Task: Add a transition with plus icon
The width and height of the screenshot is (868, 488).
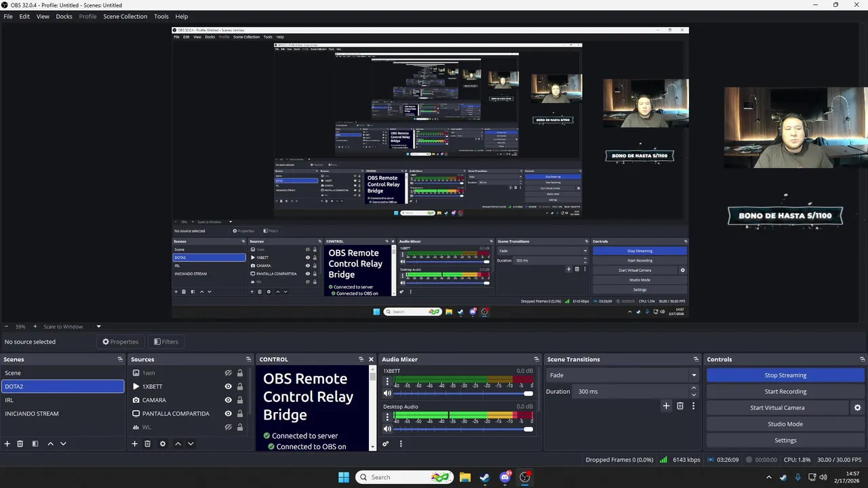Action: [x=666, y=406]
